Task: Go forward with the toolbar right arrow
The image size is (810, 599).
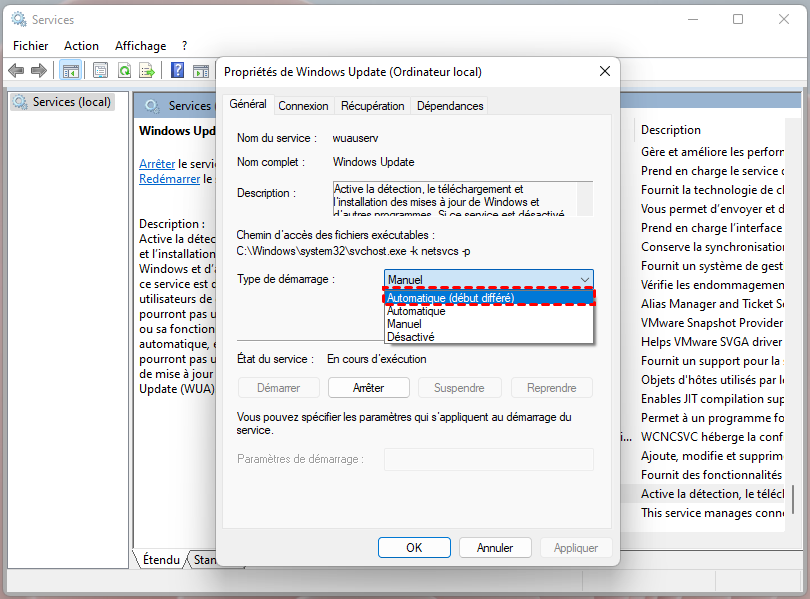Action: 39,70
